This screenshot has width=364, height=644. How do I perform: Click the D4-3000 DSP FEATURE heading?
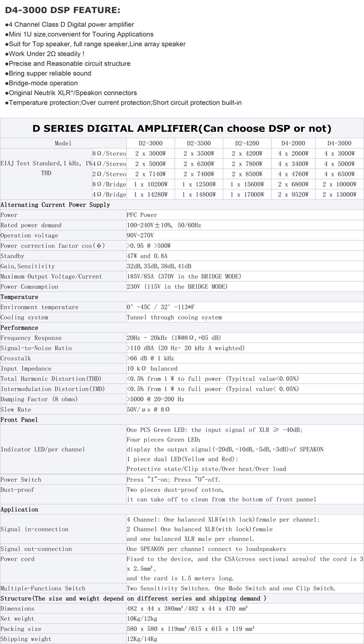pos(63,10)
